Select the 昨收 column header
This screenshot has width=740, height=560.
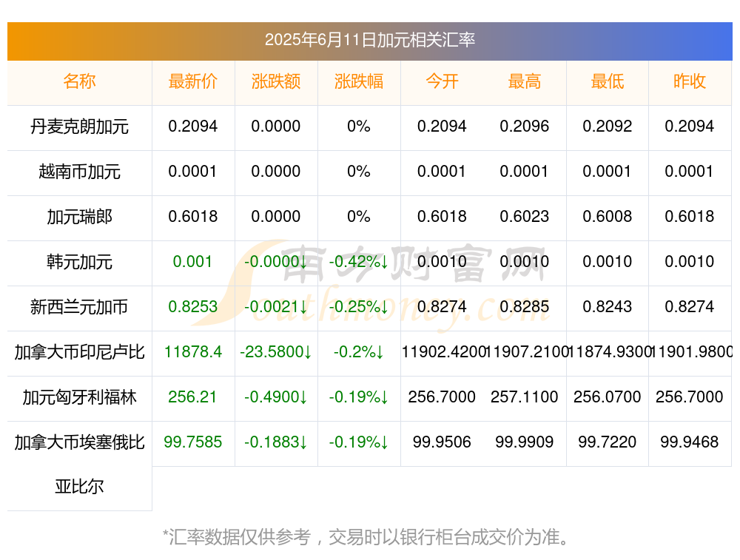coord(690,81)
